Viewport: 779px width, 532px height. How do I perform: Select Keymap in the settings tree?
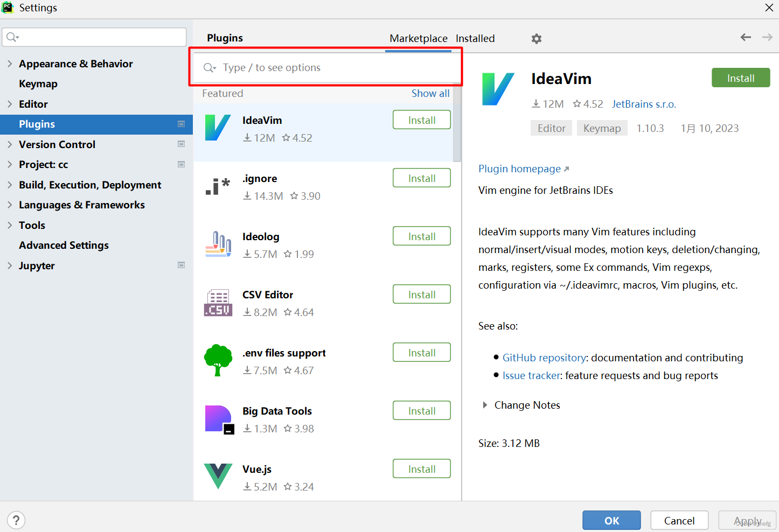(x=38, y=83)
